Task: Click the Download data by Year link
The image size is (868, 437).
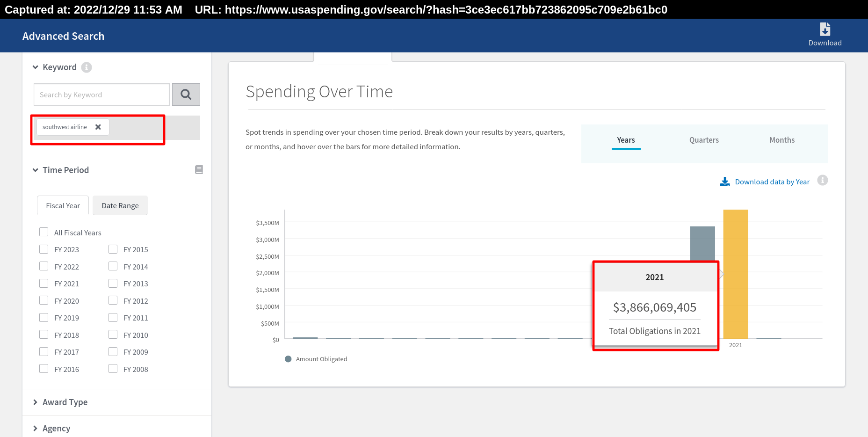Action: [772, 182]
